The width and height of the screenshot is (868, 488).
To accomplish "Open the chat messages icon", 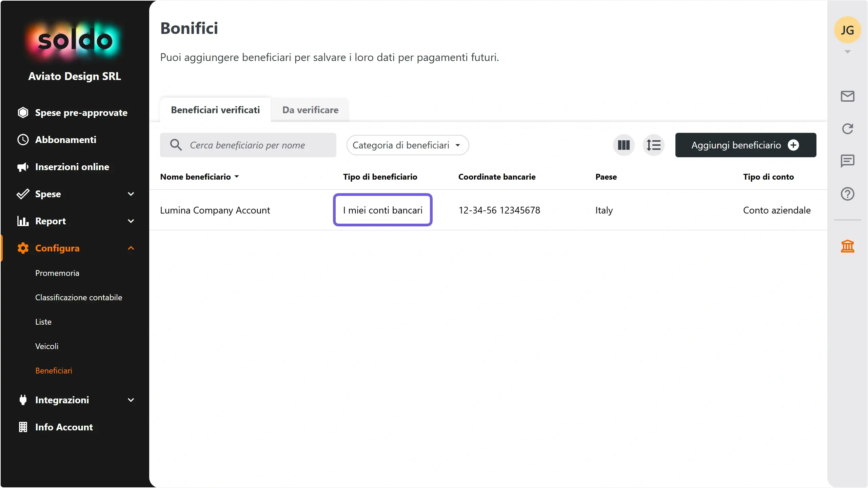I will pos(847,161).
